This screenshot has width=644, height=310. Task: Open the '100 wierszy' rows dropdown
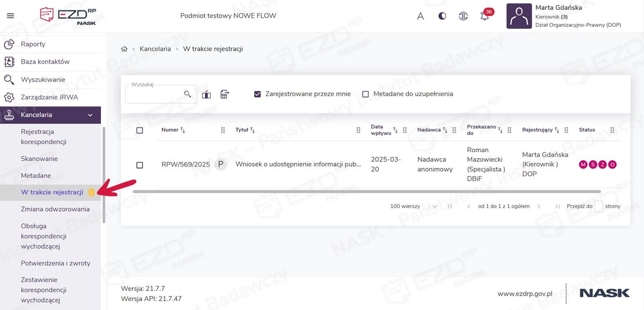[434, 206]
